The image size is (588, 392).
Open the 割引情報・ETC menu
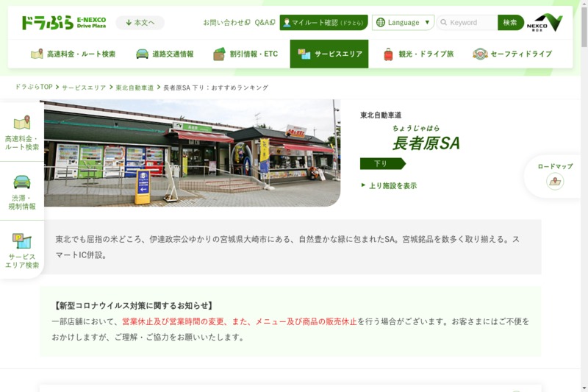pyautogui.click(x=245, y=54)
